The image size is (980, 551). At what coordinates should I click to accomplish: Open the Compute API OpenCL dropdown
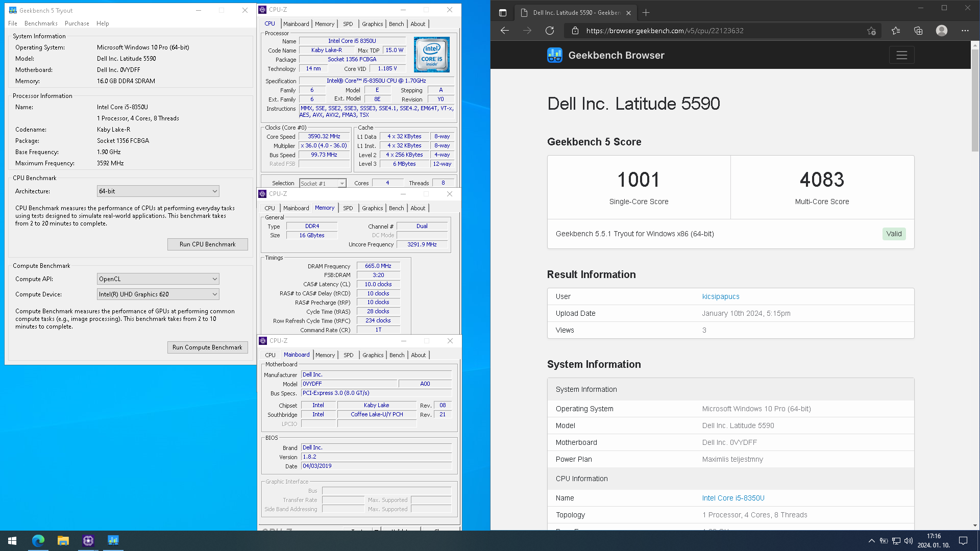coord(158,279)
